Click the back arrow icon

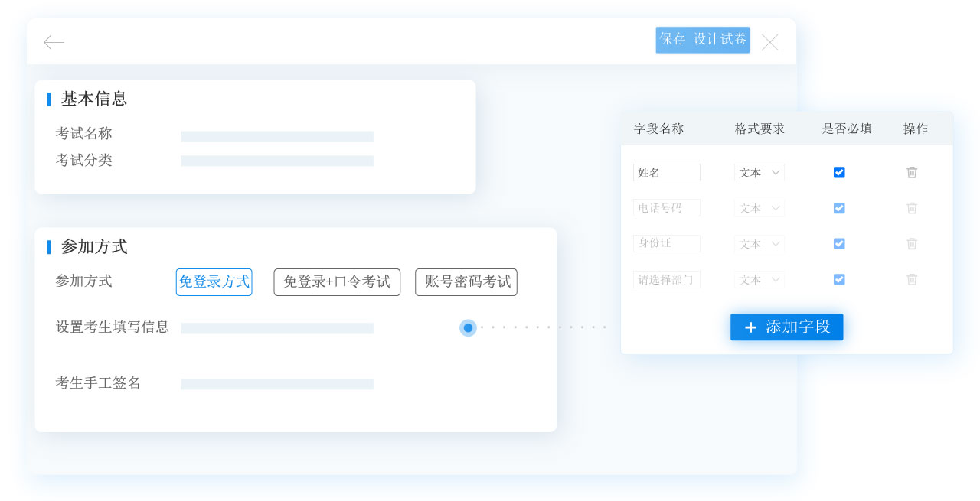click(x=54, y=42)
